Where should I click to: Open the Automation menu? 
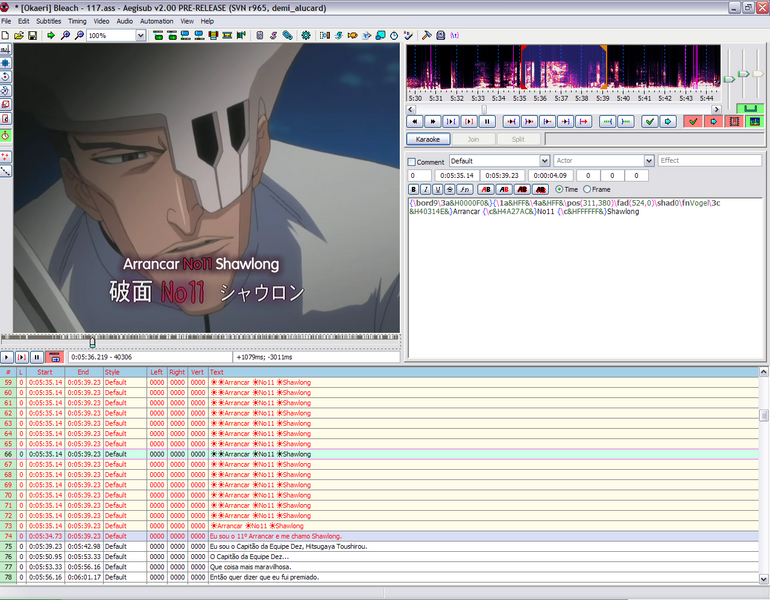pyautogui.click(x=157, y=21)
